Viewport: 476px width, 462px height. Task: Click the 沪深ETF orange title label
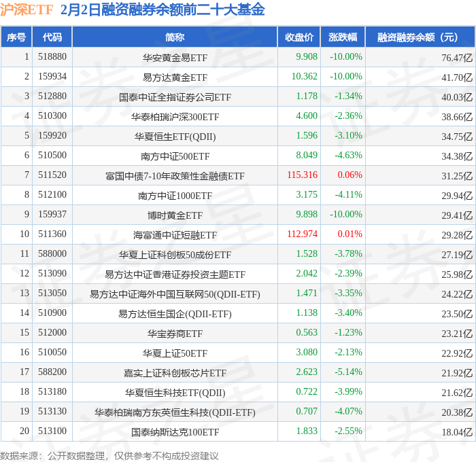click(x=27, y=10)
